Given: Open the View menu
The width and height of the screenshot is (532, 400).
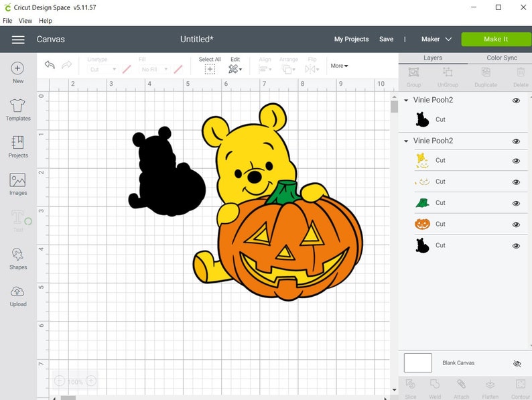Looking at the screenshot, I should pyautogui.click(x=25, y=21).
